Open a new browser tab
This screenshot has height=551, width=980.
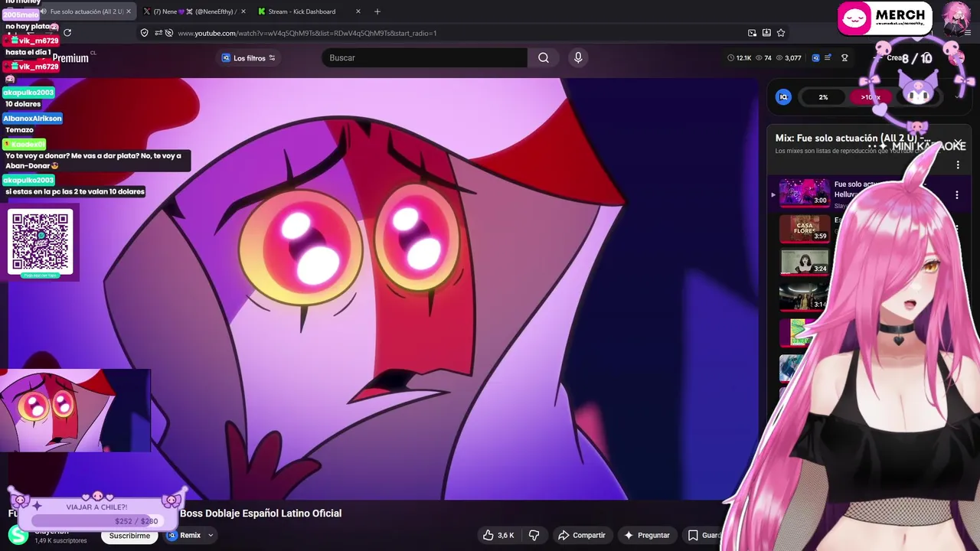tap(377, 11)
